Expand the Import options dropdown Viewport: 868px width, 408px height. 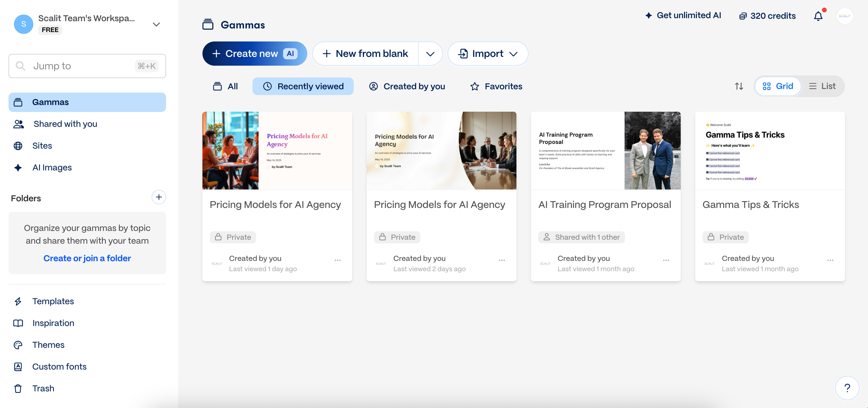pyautogui.click(x=513, y=54)
